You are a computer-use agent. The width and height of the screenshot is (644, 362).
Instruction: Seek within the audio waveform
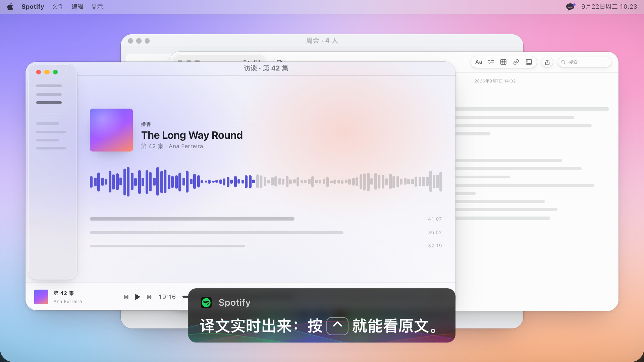(x=266, y=182)
